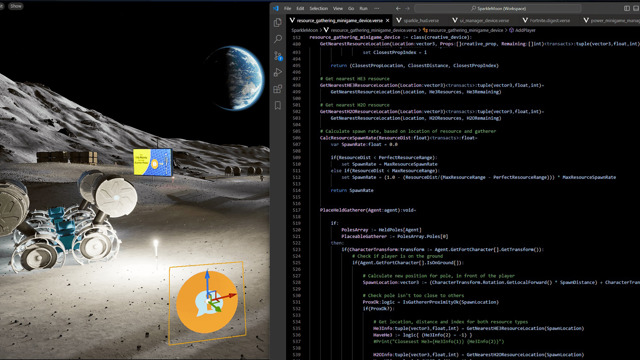This screenshot has height=360, width=640.
Task: Go forward with the navigation arrow
Action: point(407,8)
